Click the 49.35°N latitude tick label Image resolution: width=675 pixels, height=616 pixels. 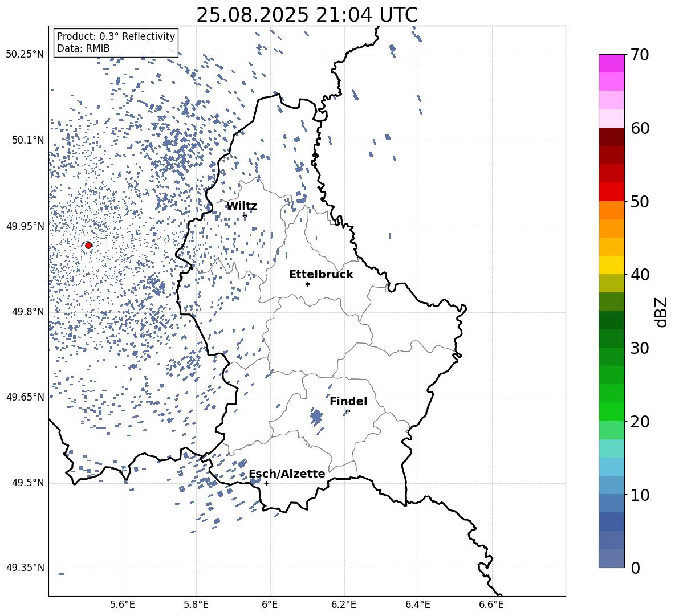coord(25,568)
